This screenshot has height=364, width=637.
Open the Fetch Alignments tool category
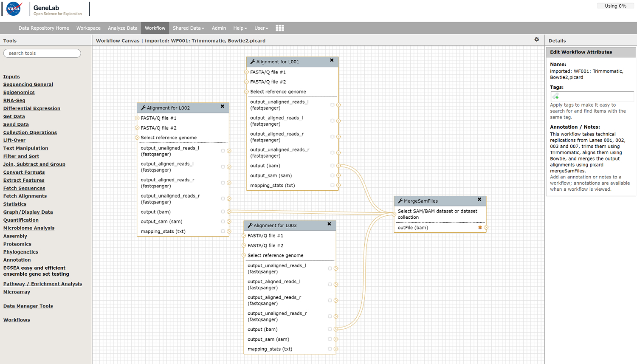pyautogui.click(x=25, y=196)
